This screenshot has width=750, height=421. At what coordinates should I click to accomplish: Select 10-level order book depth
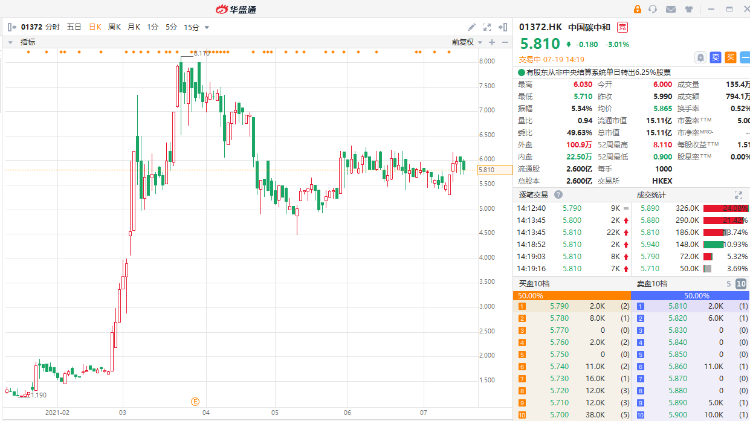741,284
